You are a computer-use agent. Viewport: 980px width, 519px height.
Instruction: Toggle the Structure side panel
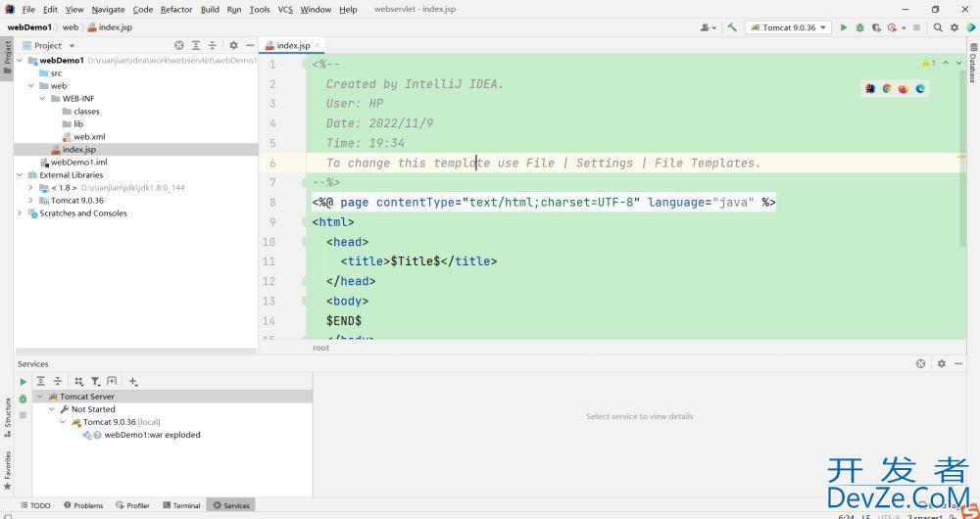click(7, 417)
